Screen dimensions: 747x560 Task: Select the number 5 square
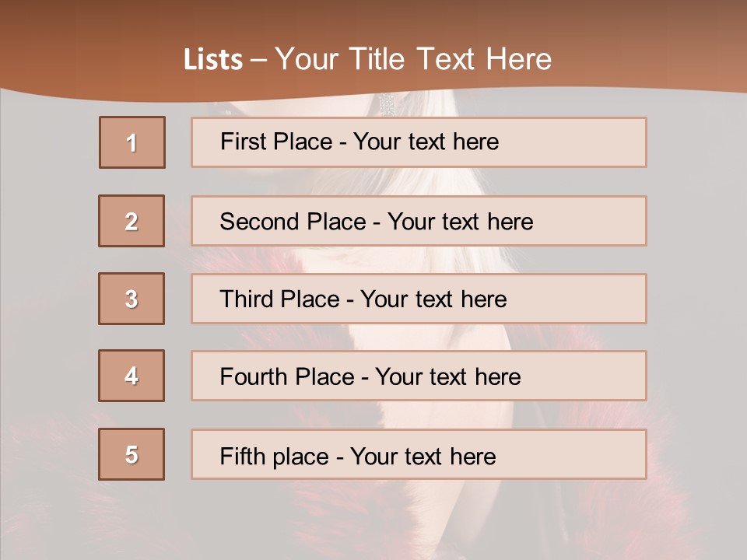click(132, 454)
